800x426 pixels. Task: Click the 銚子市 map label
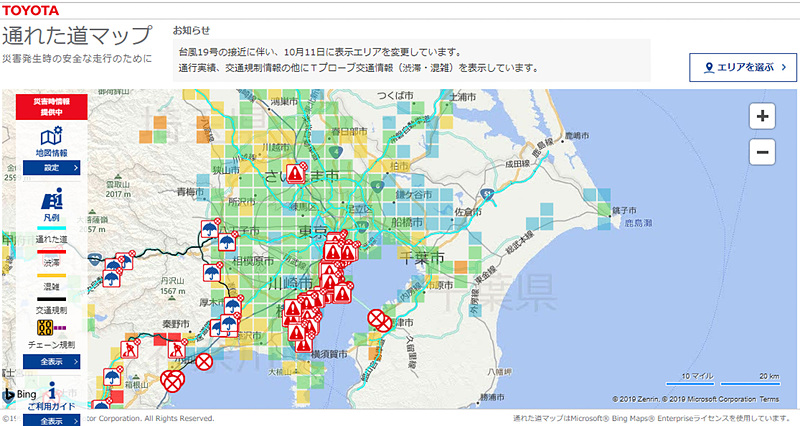click(624, 210)
